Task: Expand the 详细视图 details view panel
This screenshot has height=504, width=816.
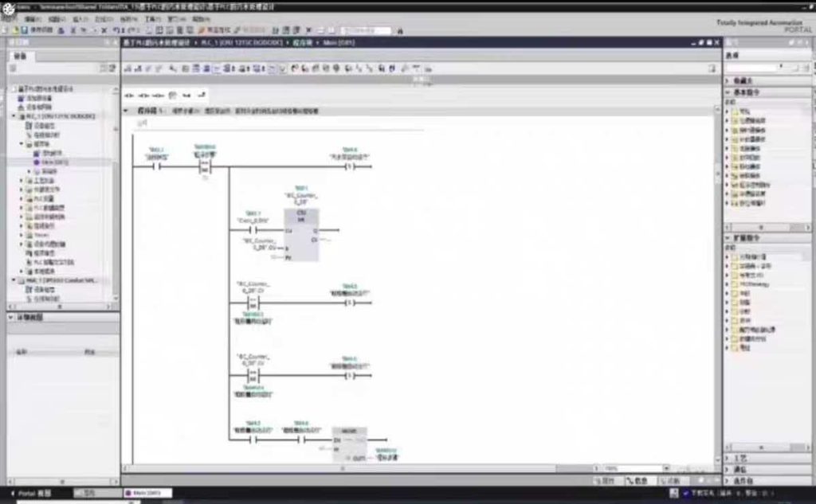Action: pos(11,318)
